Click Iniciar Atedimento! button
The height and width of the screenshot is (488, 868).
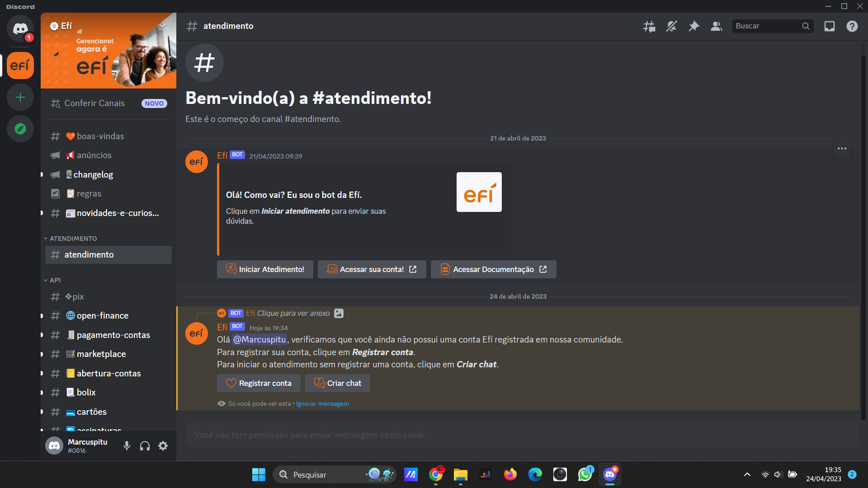click(x=265, y=269)
